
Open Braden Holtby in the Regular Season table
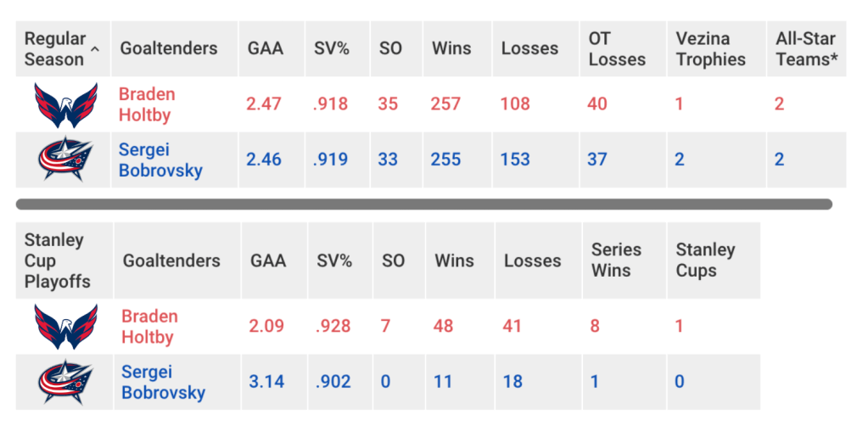point(146,104)
